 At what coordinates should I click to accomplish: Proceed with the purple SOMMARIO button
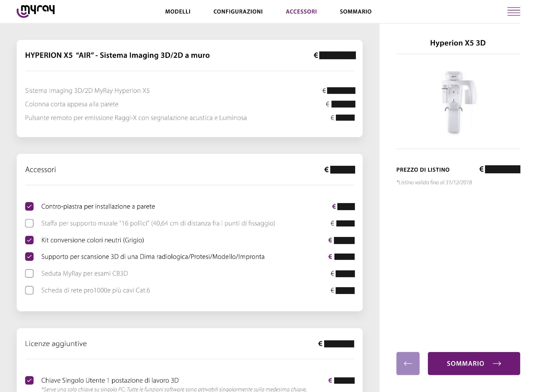(x=474, y=363)
